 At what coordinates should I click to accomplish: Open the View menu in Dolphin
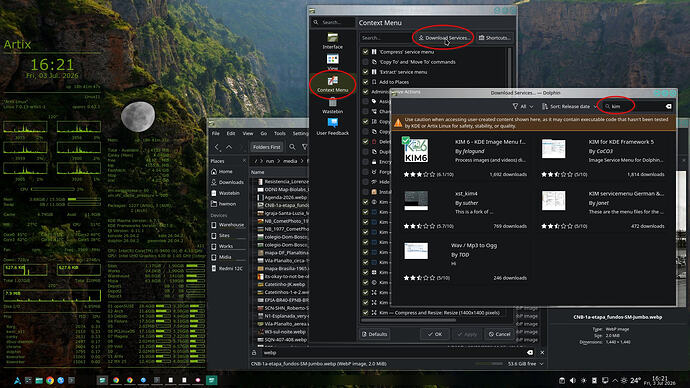click(x=248, y=133)
